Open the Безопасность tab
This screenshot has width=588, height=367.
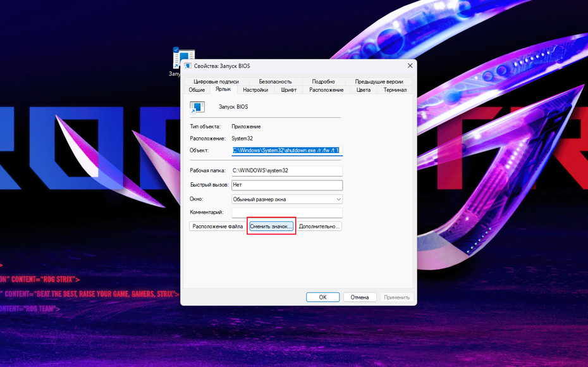coord(275,82)
